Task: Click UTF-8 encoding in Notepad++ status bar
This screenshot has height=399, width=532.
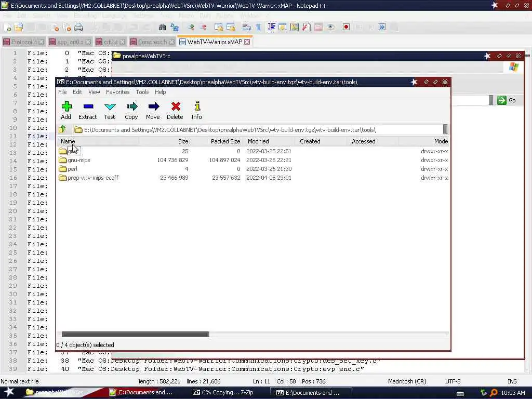Action: (453, 381)
